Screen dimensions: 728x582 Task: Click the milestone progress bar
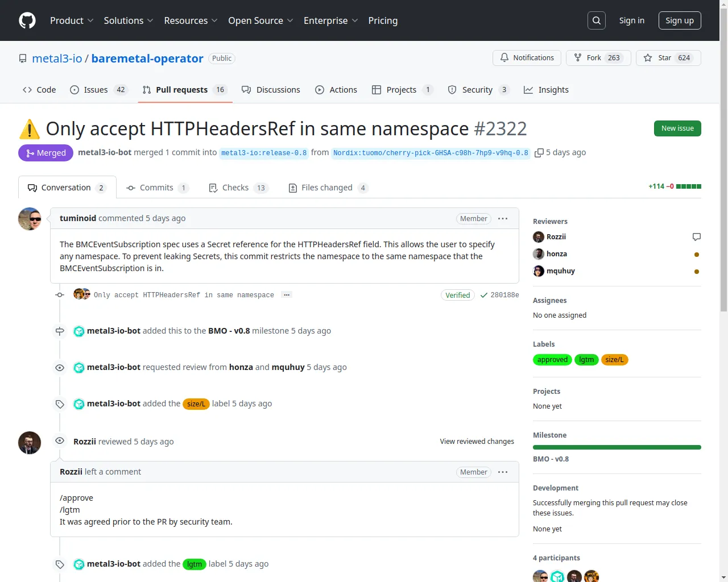(x=617, y=447)
